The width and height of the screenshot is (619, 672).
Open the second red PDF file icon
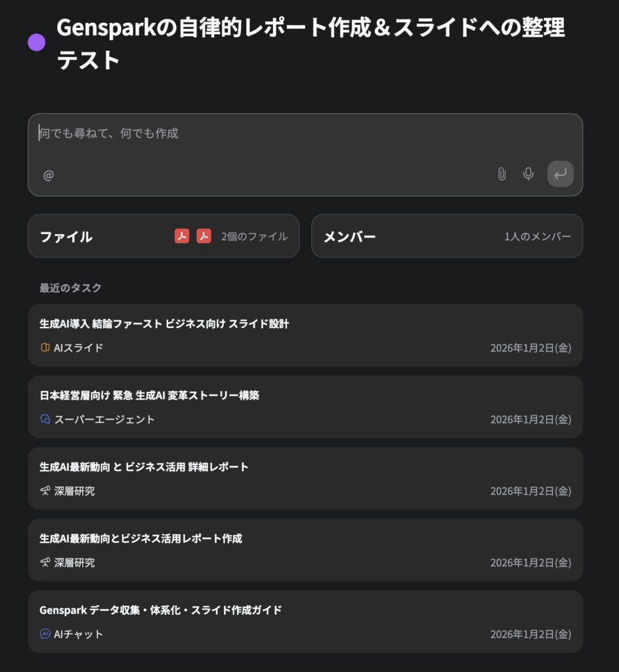pos(204,236)
